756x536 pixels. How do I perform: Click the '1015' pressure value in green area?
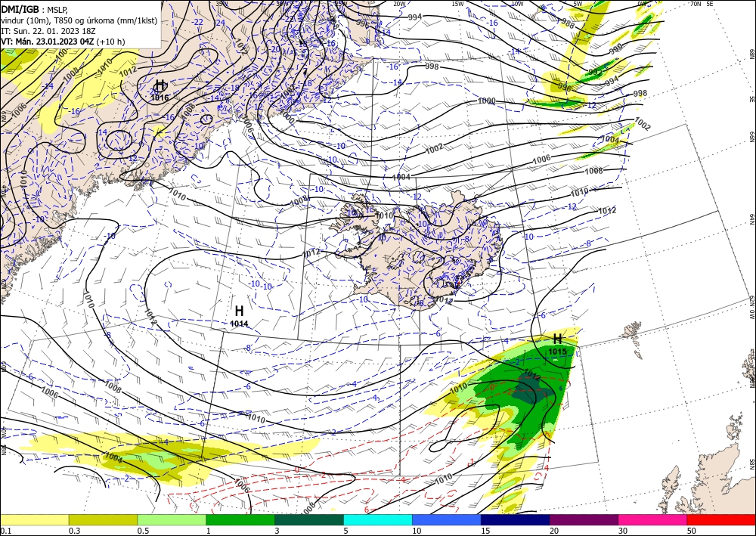pyautogui.click(x=557, y=352)
